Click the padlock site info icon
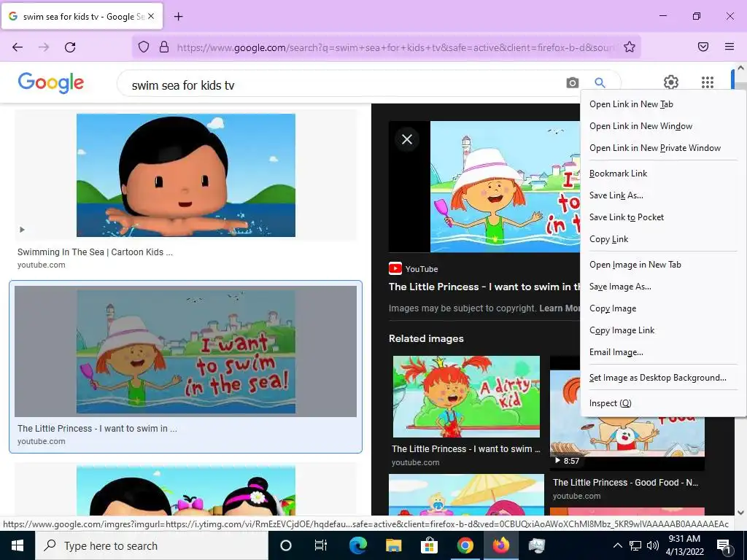This screenshot has width=747, height=560. point(164,47)
